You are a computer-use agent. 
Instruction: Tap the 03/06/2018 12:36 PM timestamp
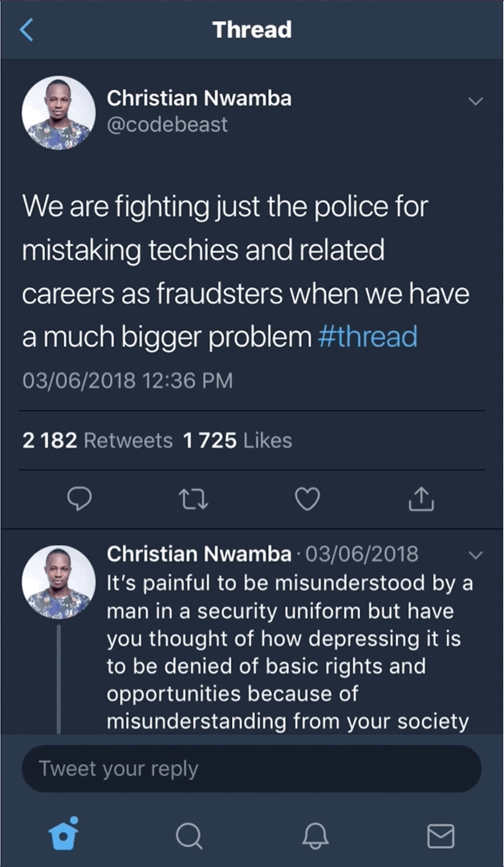(x=128, y=381)
